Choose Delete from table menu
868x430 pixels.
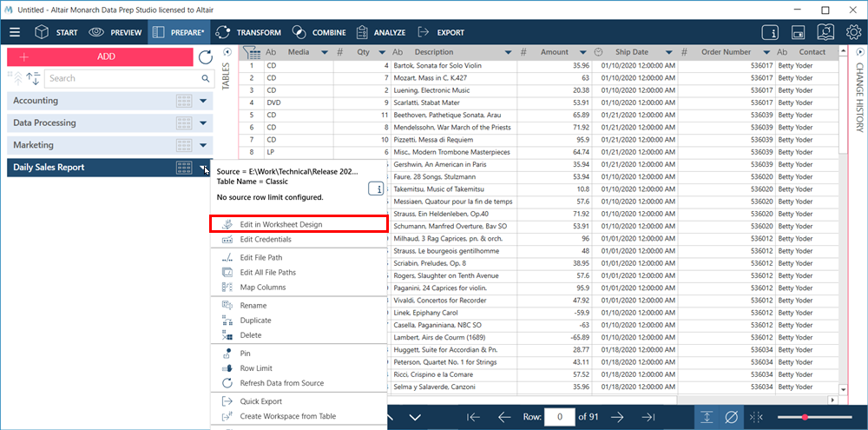pos(299,335)
